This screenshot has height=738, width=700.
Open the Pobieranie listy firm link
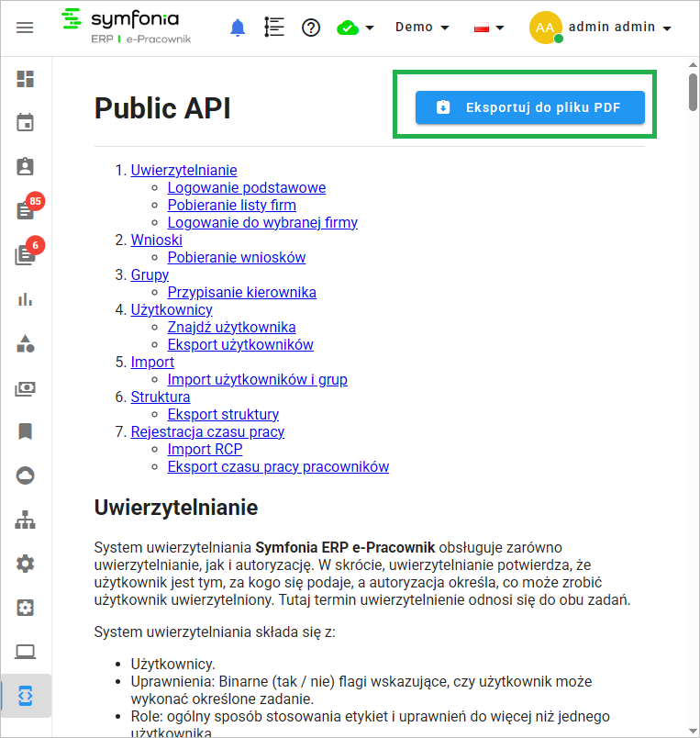232,206
